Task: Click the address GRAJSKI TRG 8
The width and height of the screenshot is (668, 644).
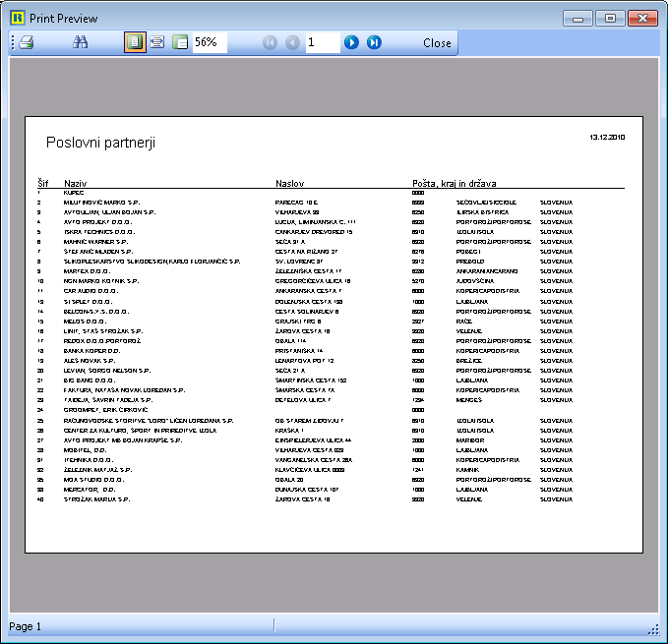Action: pyautogui.click(x=298, y=322)
